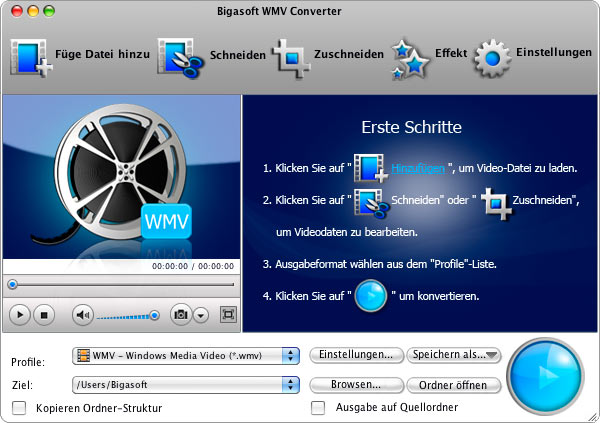This screenshot has height=423, width=600.
Task: Click the Profile: label
Action: coord(28,362)
